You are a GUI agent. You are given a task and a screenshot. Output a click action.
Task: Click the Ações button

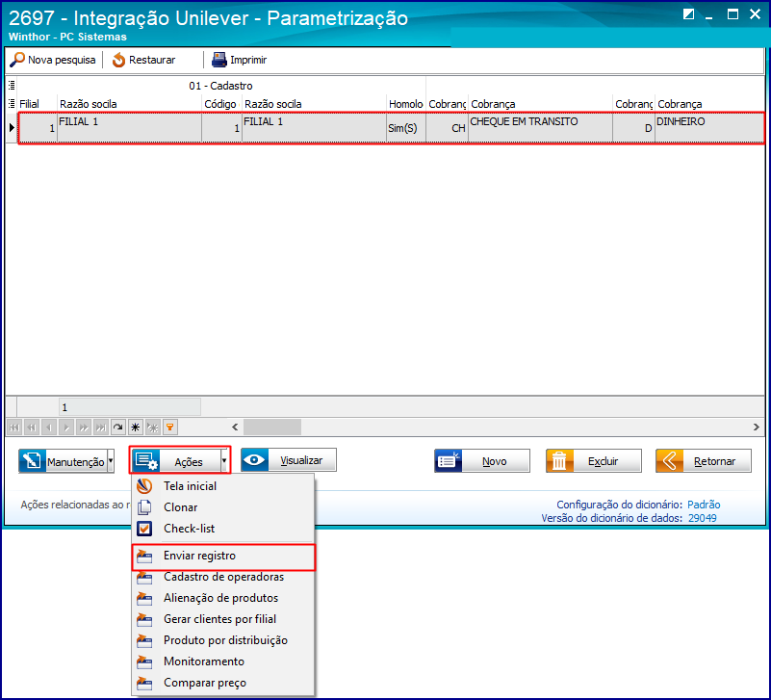176,461
